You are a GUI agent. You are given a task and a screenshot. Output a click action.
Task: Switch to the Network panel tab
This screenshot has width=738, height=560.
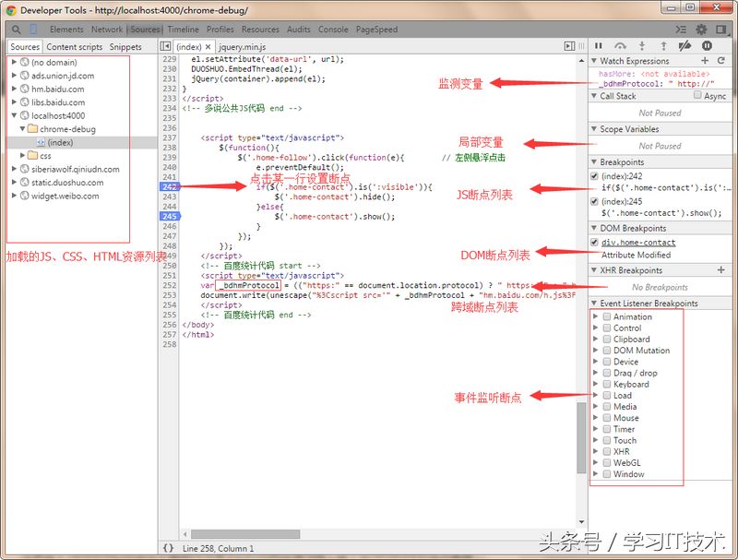pyautogui.click(x=106, y=30)
